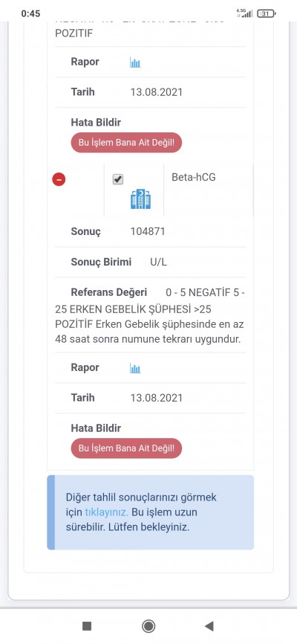The width and height of the screenshot is (297, 644).
Task: Open the Rapor chart icon above Beta-hCG row
Action: 135,62
